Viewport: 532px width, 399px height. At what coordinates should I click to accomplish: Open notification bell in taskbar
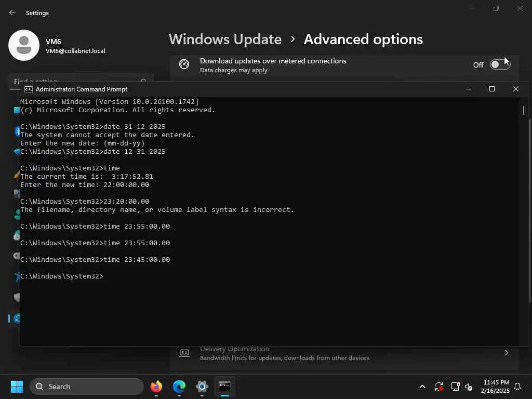(x=518, y=387)
